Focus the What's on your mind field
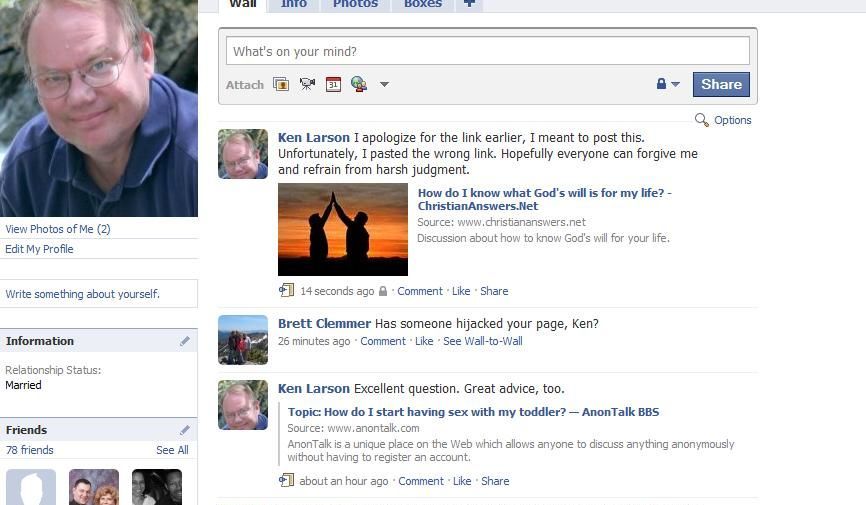The height and width of the screenshot is (505, 866). click(488, 51)
